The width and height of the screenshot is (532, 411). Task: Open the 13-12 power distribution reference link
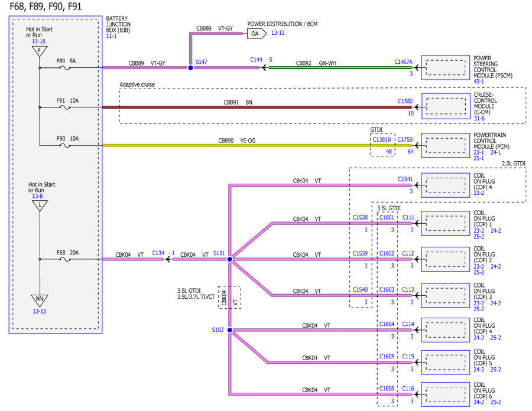(278, 33)
